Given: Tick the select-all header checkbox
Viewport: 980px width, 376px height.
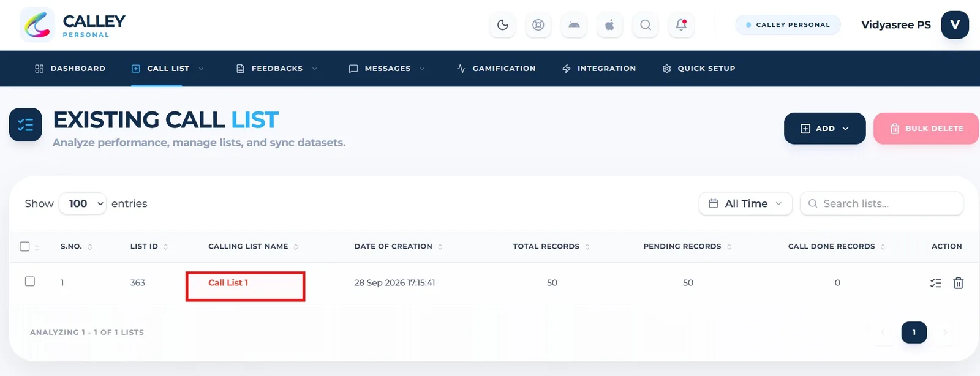Looking at the screenshot, I should coord(25,246).
